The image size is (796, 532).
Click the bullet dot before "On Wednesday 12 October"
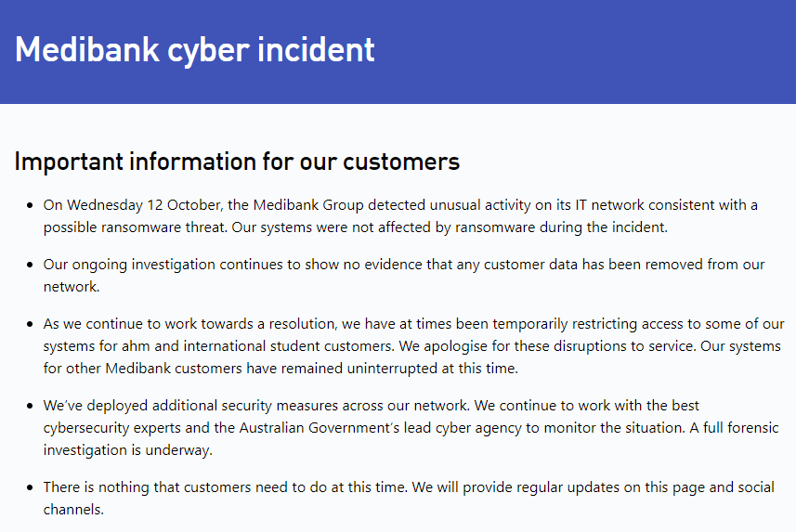(30, 205)
